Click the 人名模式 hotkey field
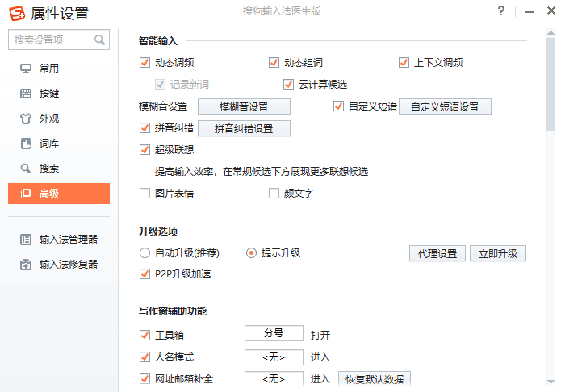 coord(274,357)
